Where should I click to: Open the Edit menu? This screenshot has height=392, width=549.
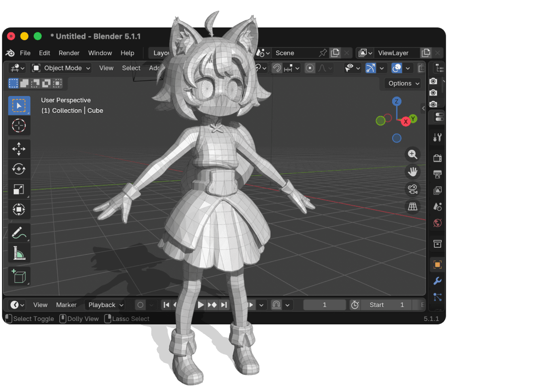point(45,53)
